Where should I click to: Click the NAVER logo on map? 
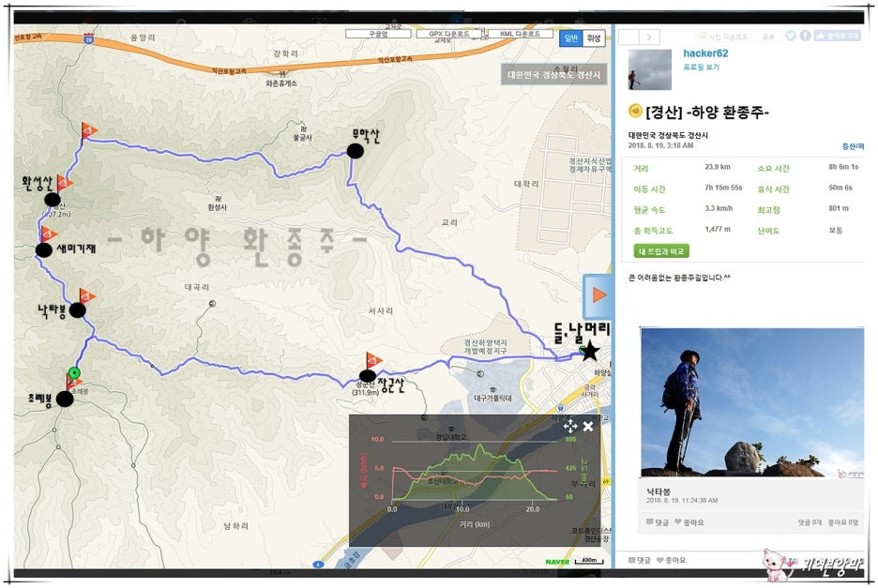557,562
